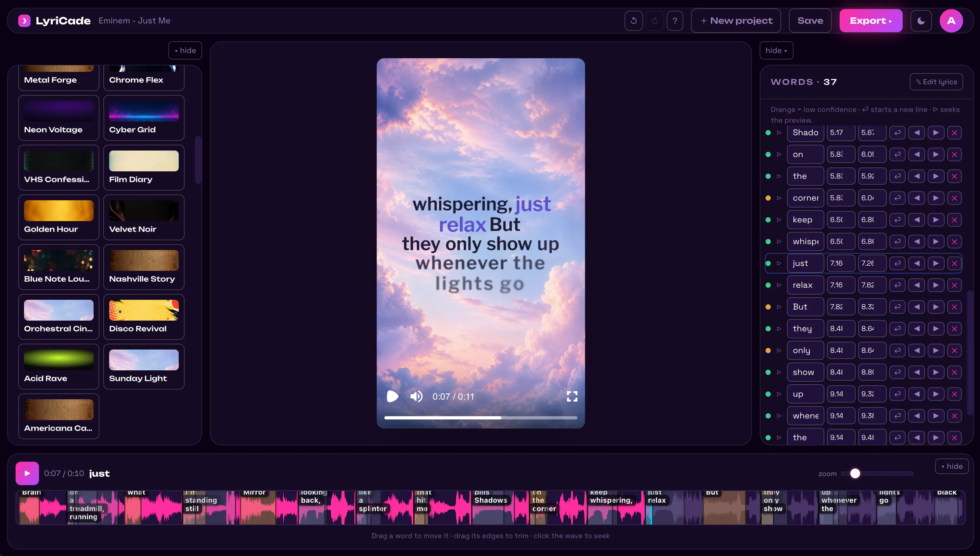Delete the 'Shado' word row
The image size is (980, 556).
click(x=954, y=133)
